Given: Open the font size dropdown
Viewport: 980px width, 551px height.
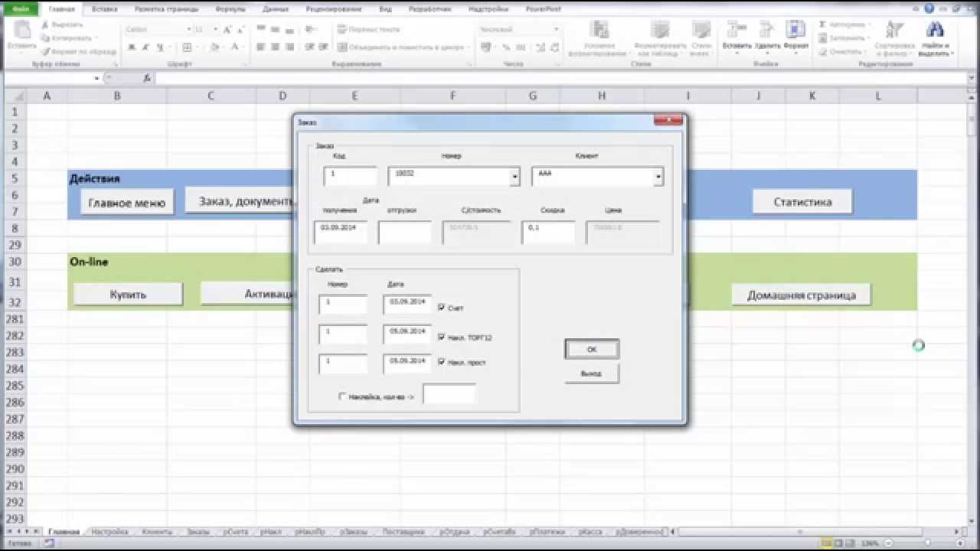Looking at the screenshot, I should point(217,29).
